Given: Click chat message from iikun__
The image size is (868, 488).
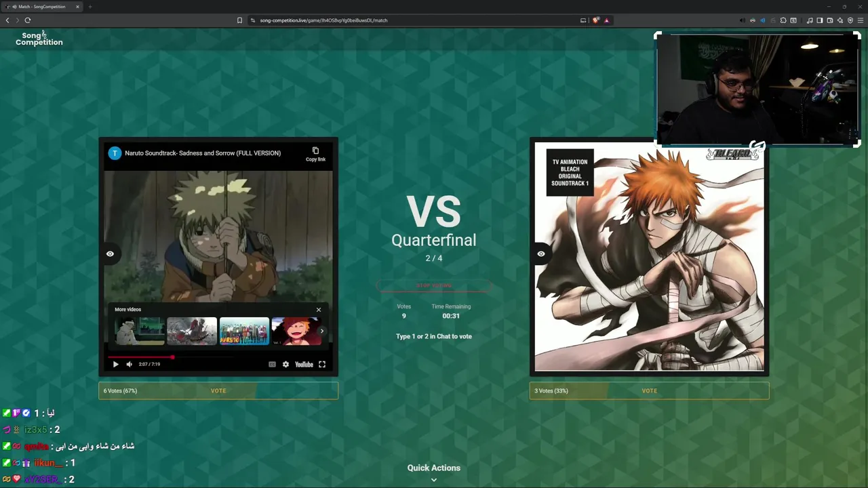Looking at the screenshot, I should point(39,463).
